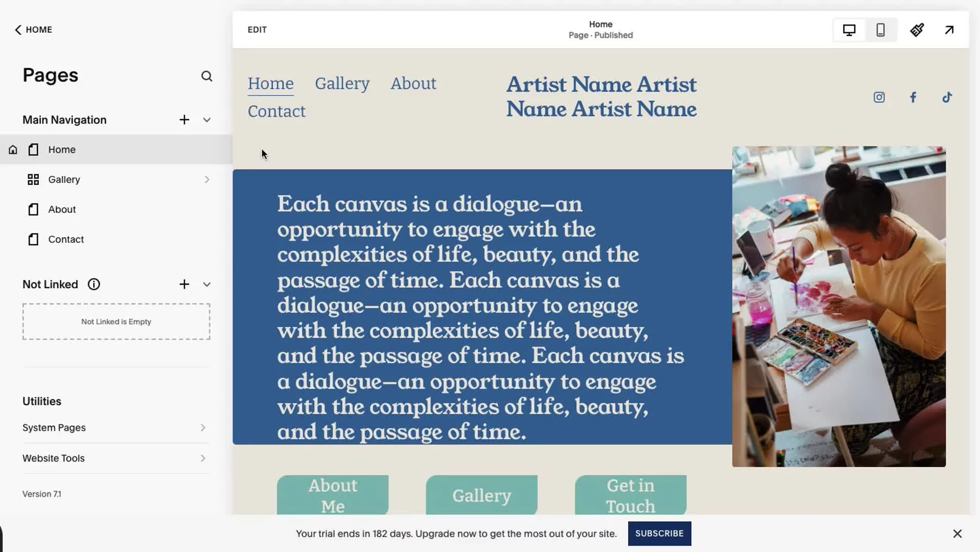Click the Gallery grid icon in sidebar
The image size is (980, 552).
pos(33,179)
